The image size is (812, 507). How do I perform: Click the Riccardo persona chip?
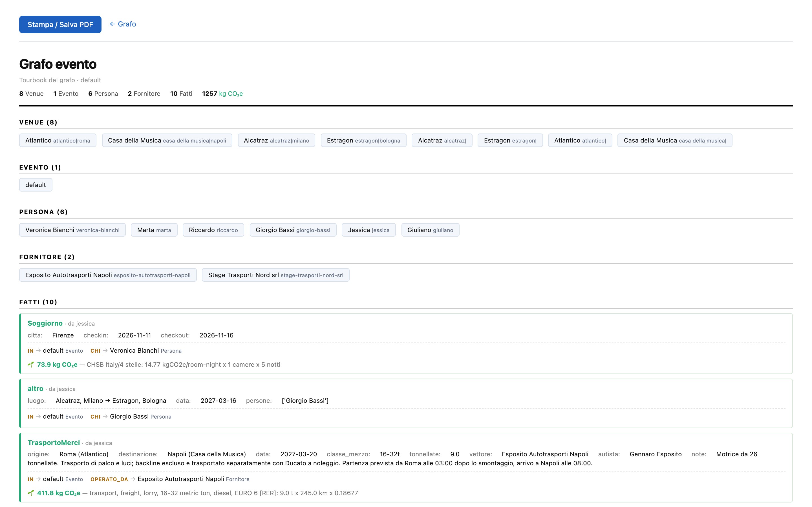213,230
